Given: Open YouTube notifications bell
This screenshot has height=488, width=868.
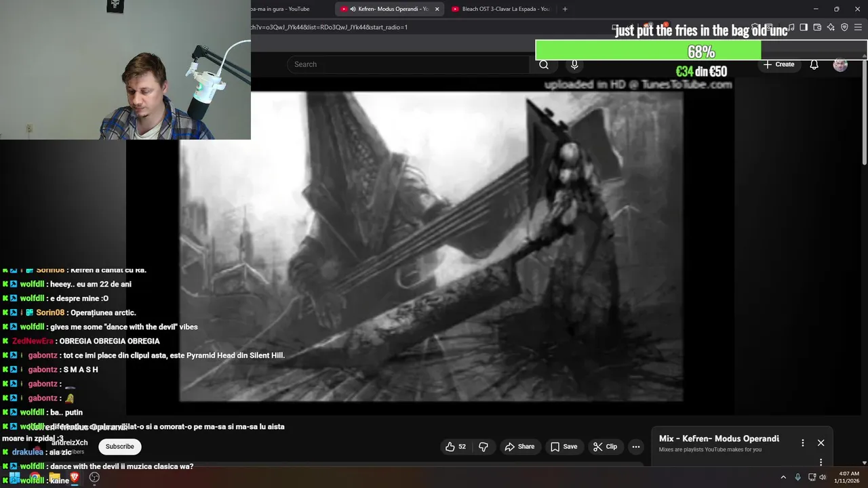Looking at the screenshot, I should click(814, 64).
